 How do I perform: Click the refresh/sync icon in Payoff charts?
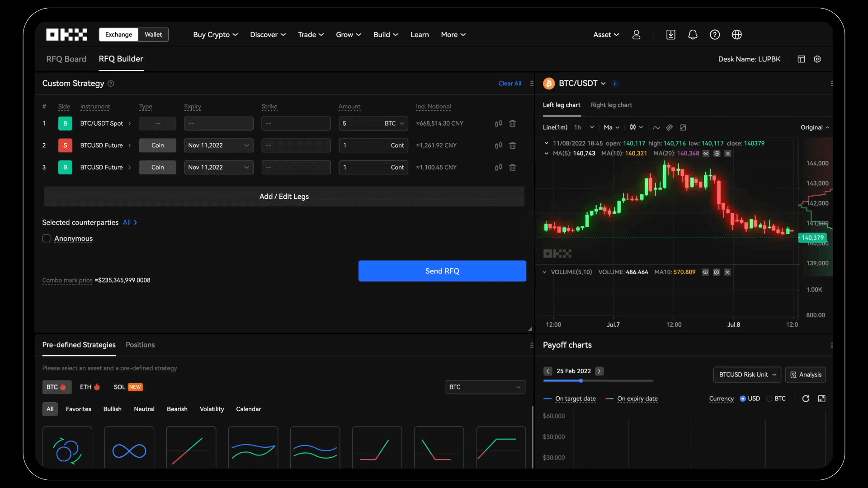[x=806, y=398]
